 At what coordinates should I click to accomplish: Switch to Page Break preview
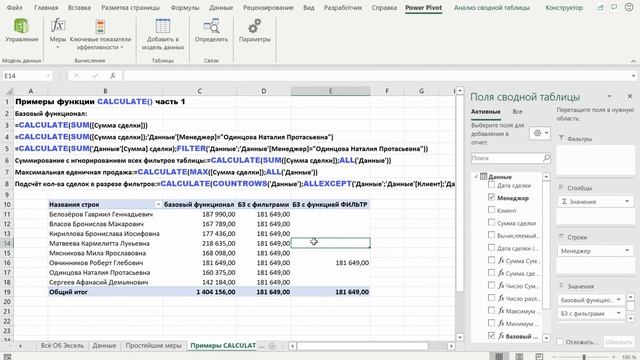(539, 356)
